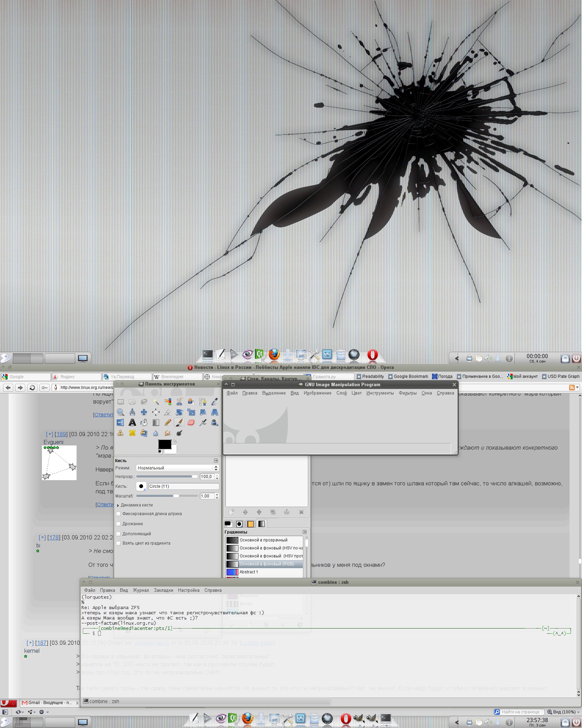Select the Text tool (letter A)

tap(132, 422)
